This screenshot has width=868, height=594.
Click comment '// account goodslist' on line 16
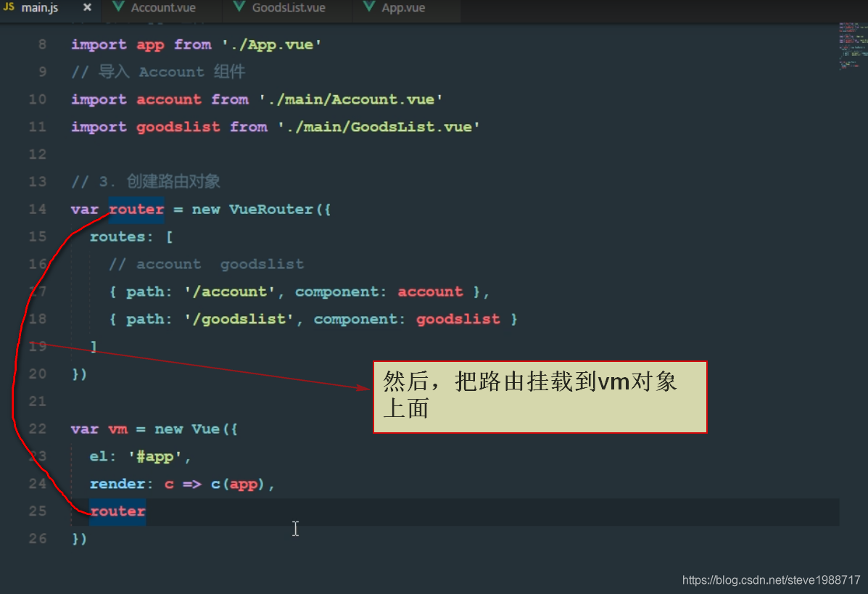[x=207, y=264]
